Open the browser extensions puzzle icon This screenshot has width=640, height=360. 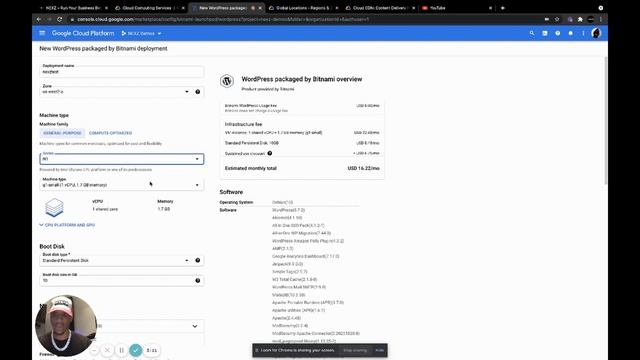tap(580, 19)
